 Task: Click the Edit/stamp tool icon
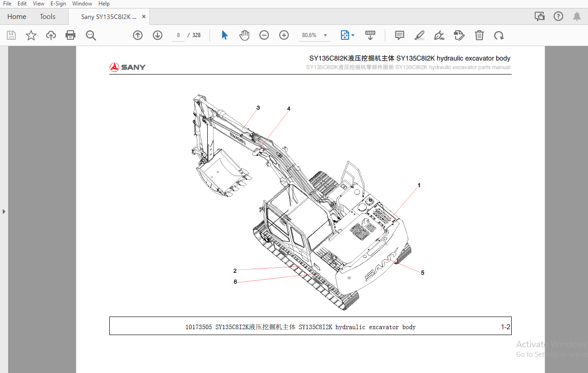(x=459, y=35)
